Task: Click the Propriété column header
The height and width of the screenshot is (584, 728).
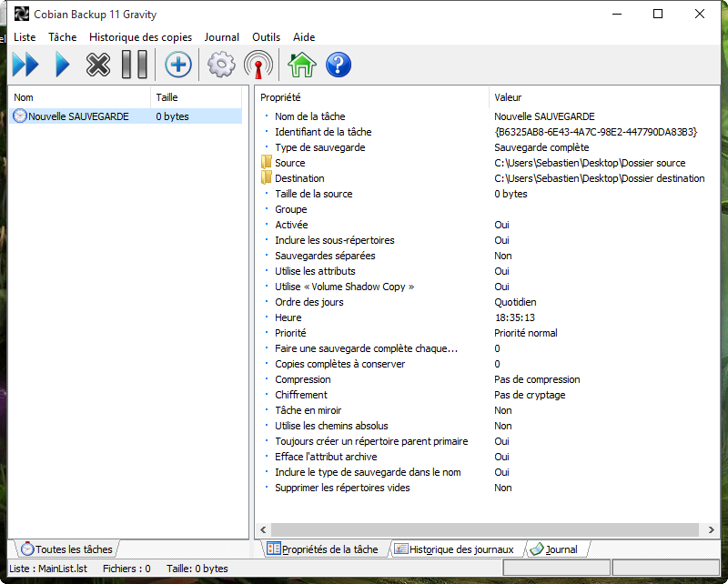Action: click(x=372, y=97)
